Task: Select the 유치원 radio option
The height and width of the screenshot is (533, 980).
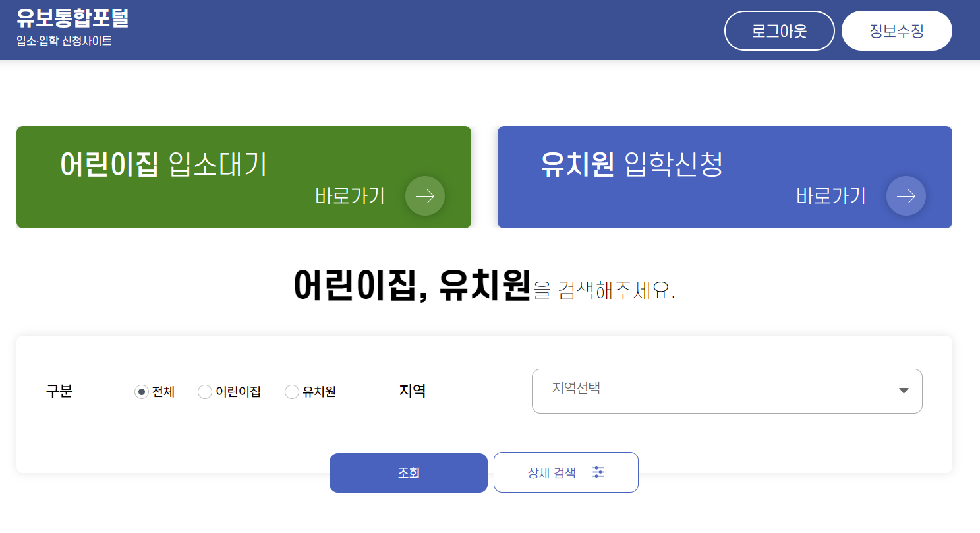Action: click(291, 392)
